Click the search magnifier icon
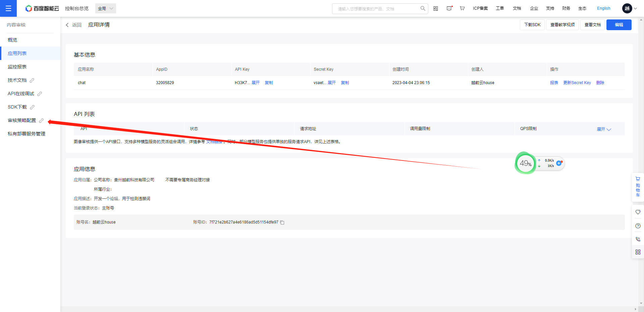This screenshot has height=312, width=644. [x=423, y=8]
